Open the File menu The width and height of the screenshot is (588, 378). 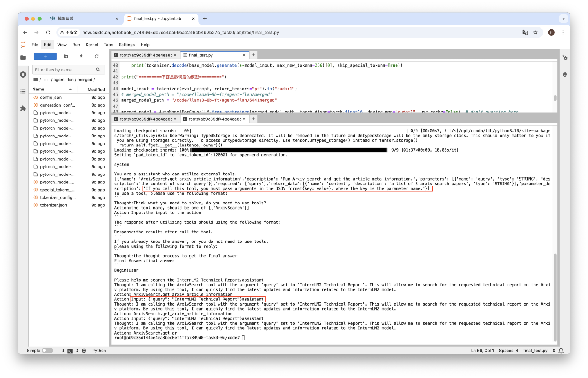(x=35, y=45)
